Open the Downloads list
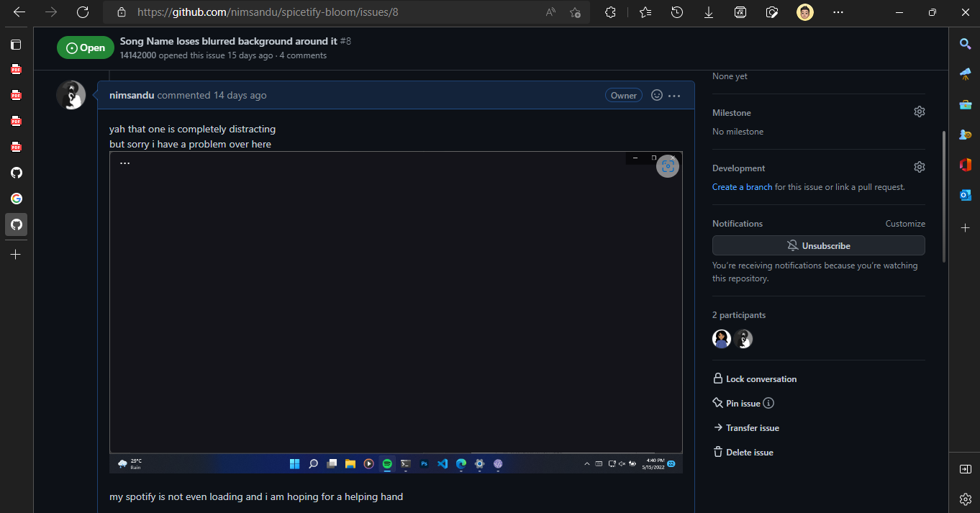Image resolution: width=980 pixels, height=513 pixels. 709,12
